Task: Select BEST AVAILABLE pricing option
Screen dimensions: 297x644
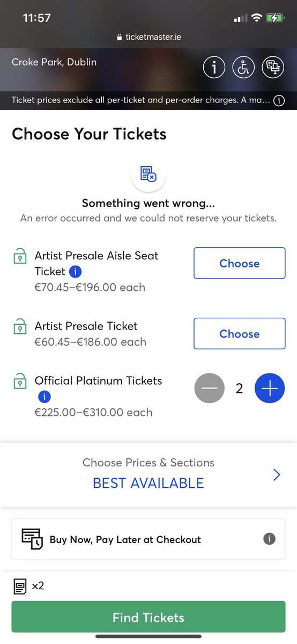Action: coord(148,483)
